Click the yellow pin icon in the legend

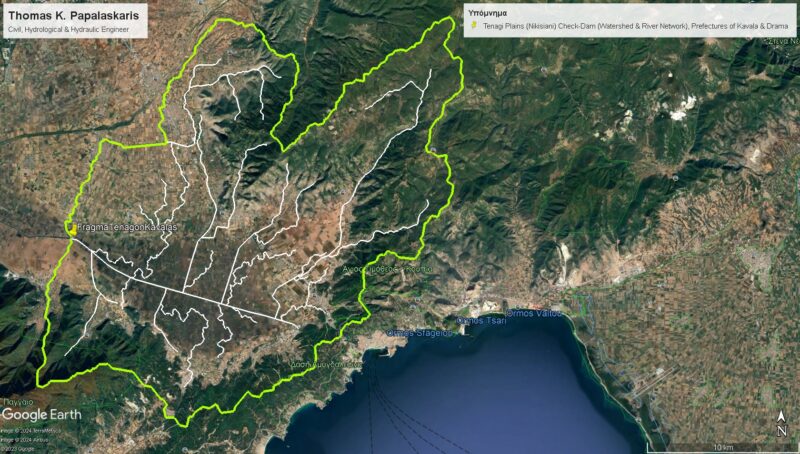pos(474,25)
